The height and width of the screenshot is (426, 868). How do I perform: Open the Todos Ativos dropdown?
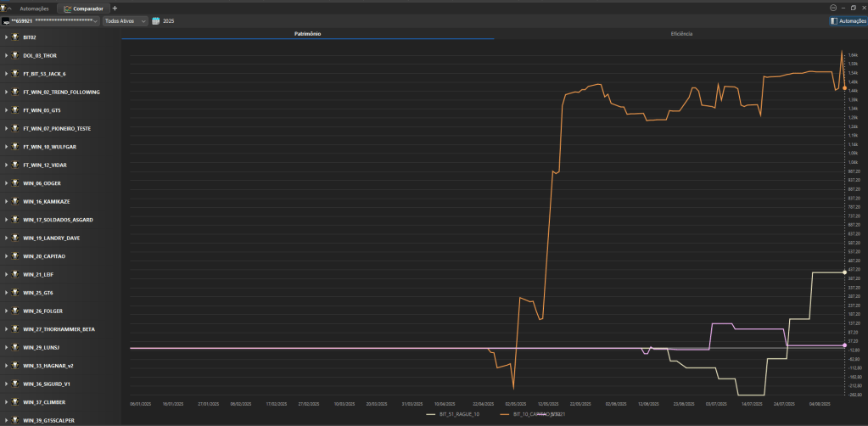(x=125, y=20)
